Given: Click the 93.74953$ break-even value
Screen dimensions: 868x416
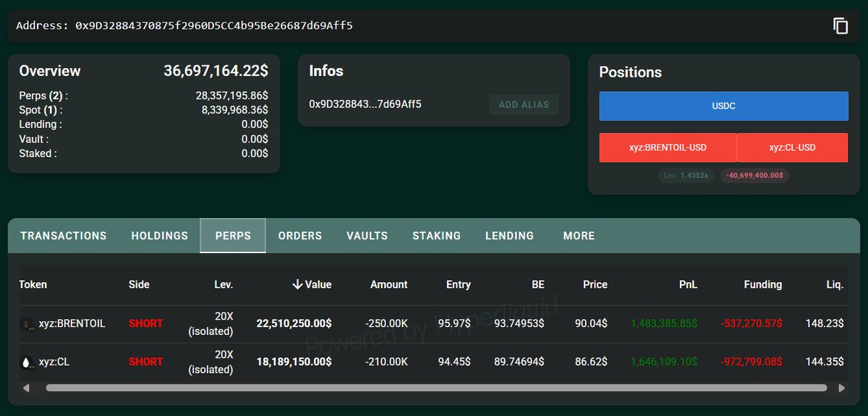Looking at the screenshot, I should tap(519, 324).
